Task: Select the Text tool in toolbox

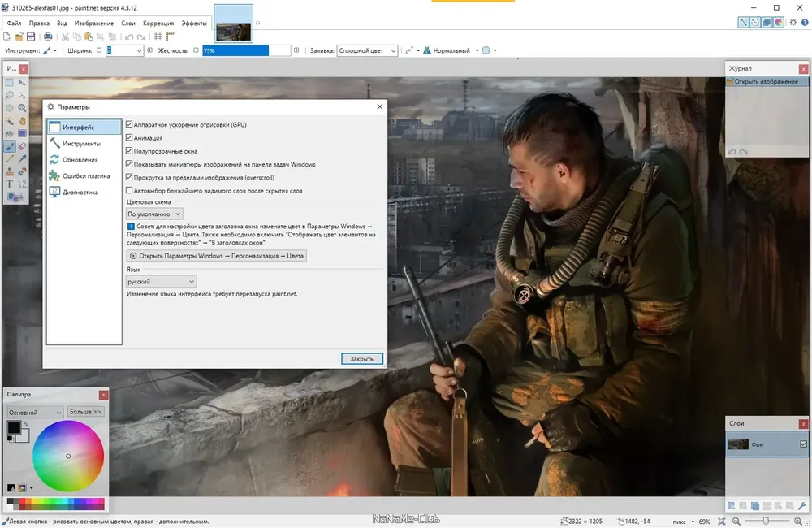Action: pyautogui.click(x=9, y=184)
